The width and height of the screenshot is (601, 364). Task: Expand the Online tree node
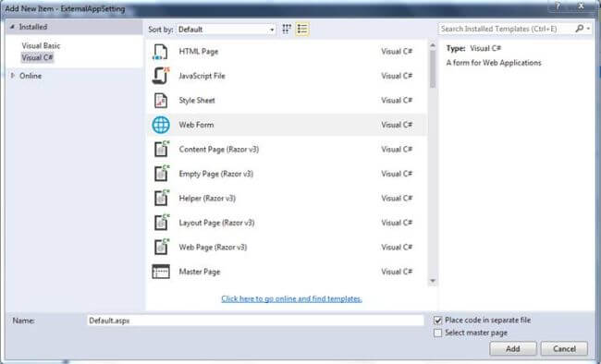pyautogui.click(x=13, y=76)
